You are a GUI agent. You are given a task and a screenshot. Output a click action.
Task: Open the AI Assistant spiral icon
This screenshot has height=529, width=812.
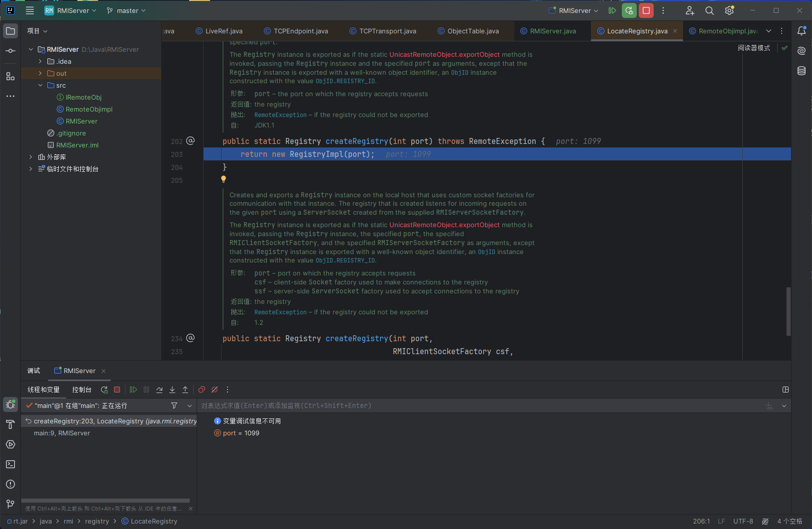click(802, 51)
